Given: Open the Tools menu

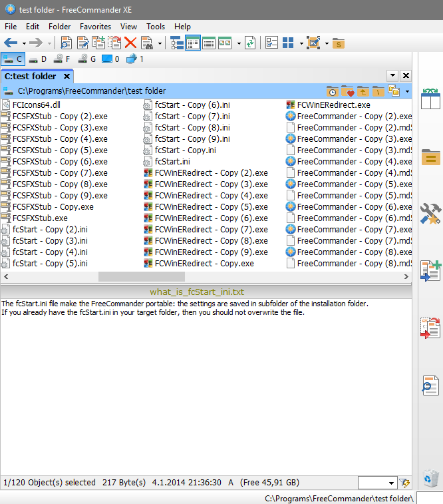Looking at the screenshot, I should pos(156,27).
